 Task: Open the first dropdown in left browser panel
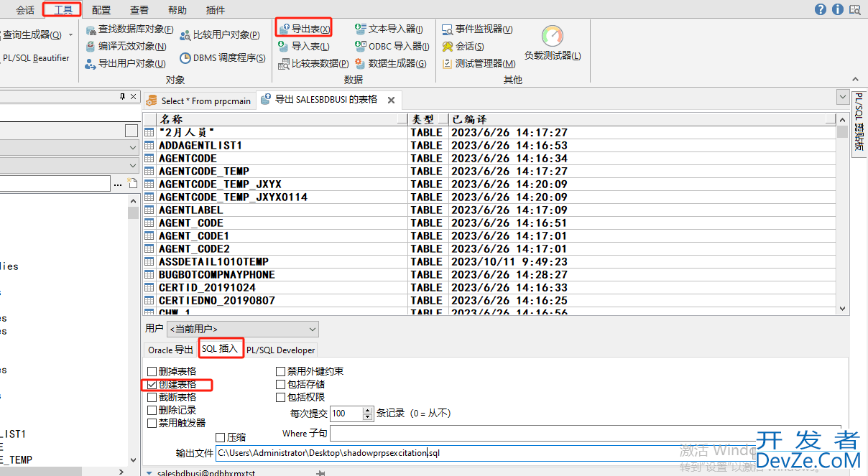click(x=69, y=146)
